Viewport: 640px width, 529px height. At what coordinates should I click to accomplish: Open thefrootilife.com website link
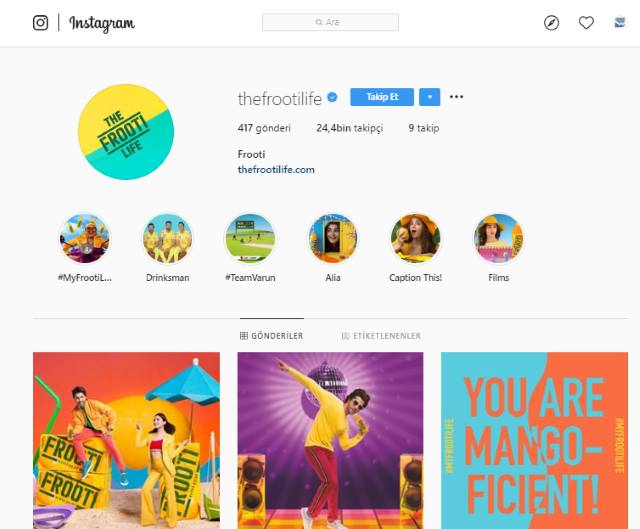[x=276, y=170]
